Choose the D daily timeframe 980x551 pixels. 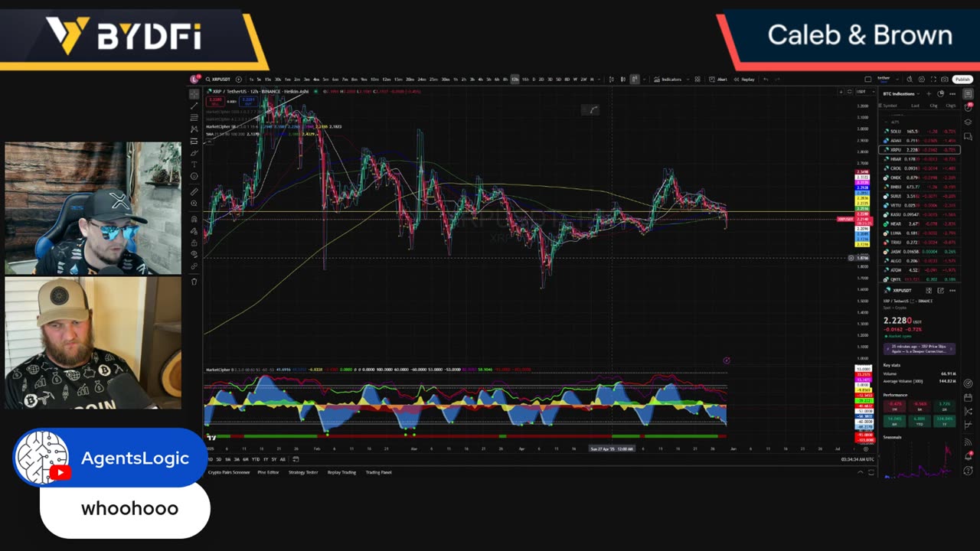coord(534,79)
